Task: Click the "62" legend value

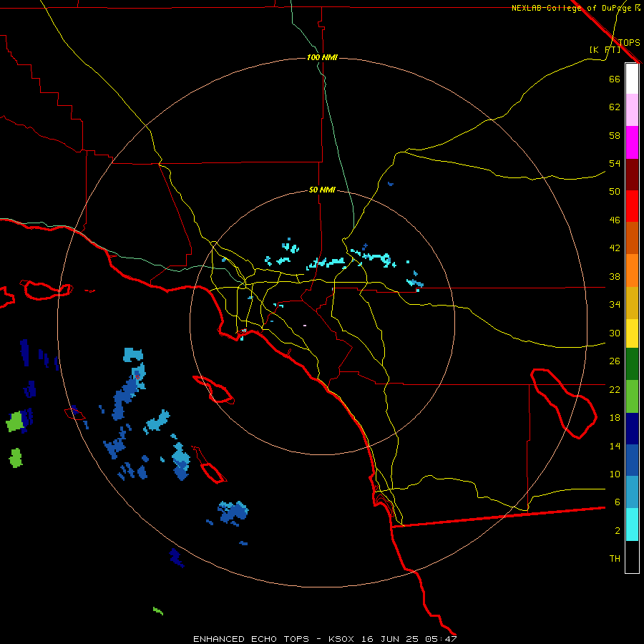Action: [615, 107]
